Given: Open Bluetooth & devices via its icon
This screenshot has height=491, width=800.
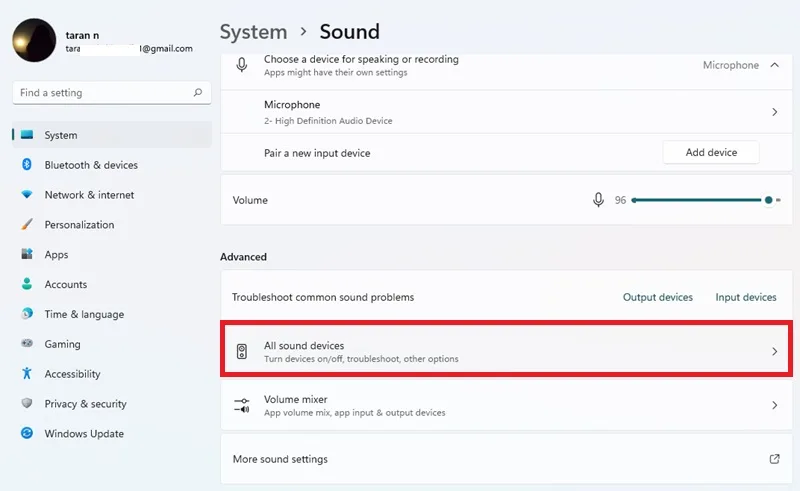Looking at the screenshot, I should coord(27,164).
